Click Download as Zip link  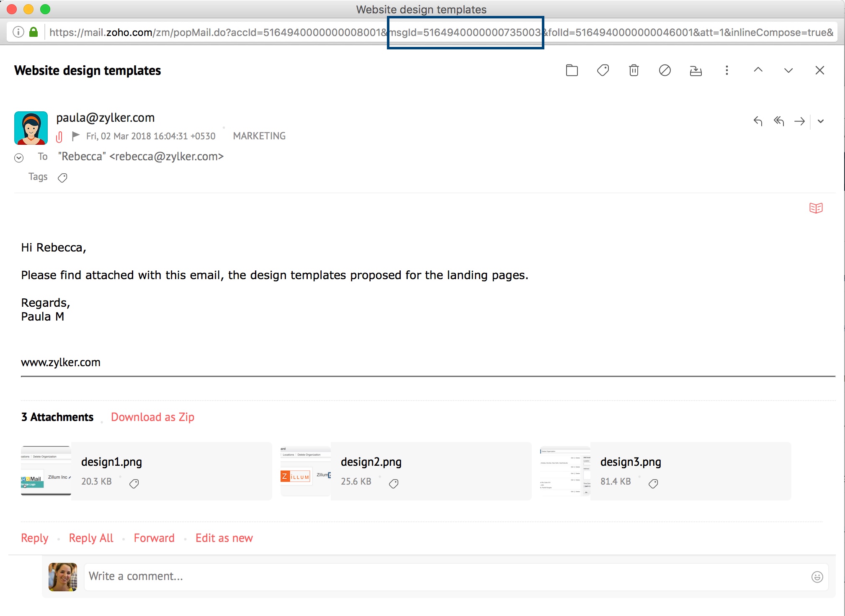pyautogui.click(x=152, y=417)
